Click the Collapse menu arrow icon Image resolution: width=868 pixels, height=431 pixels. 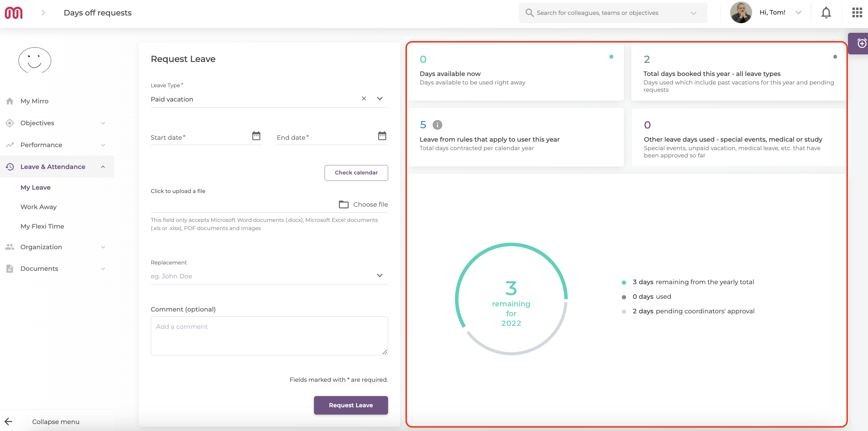[x=9, y=422]
